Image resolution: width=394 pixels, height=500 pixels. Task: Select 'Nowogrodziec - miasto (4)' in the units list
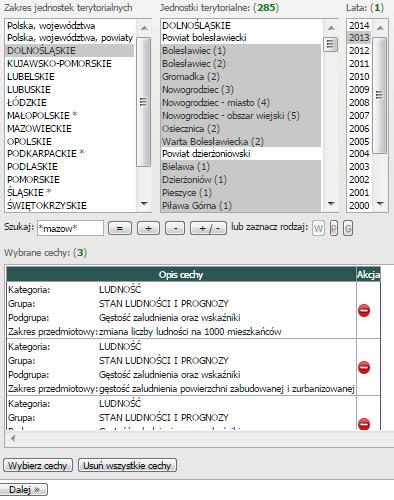241,103
